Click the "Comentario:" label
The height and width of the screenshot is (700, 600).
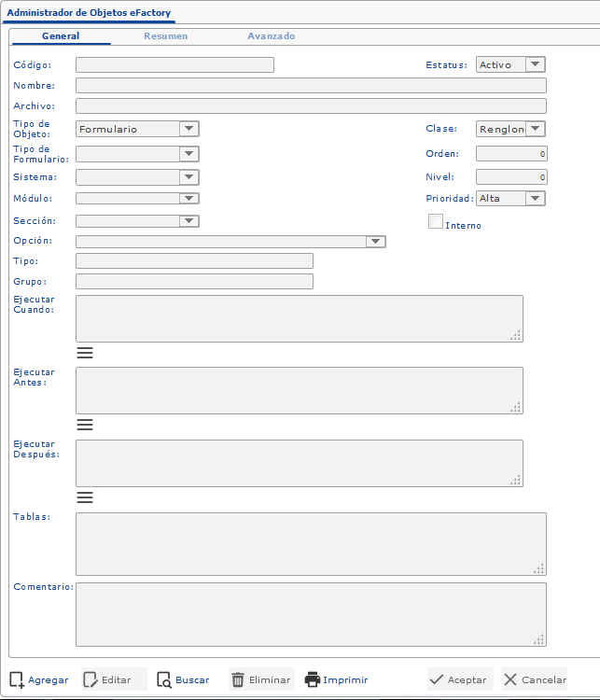click(x=43, y=587)
